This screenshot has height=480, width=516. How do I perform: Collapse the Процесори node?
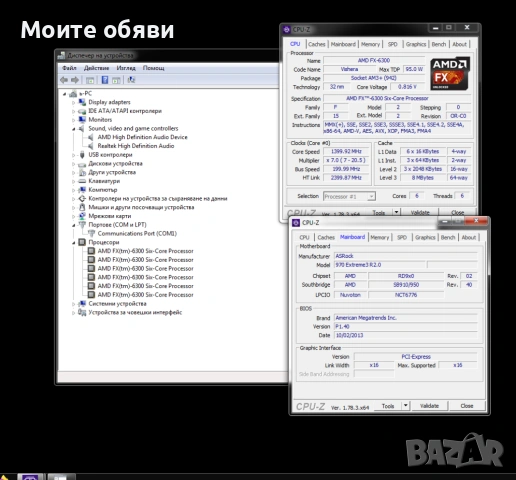[73, 243]
